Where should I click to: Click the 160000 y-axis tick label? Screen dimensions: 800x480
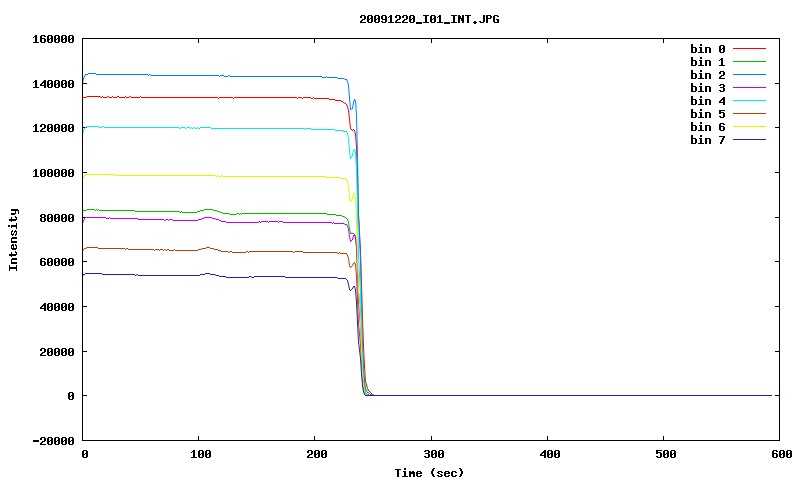53,39
